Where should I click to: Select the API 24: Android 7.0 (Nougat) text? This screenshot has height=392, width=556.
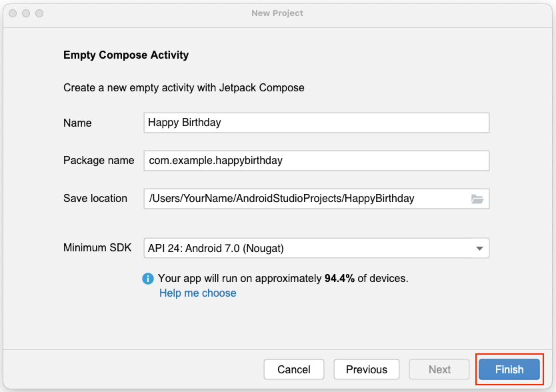click(x=216, y=249)
